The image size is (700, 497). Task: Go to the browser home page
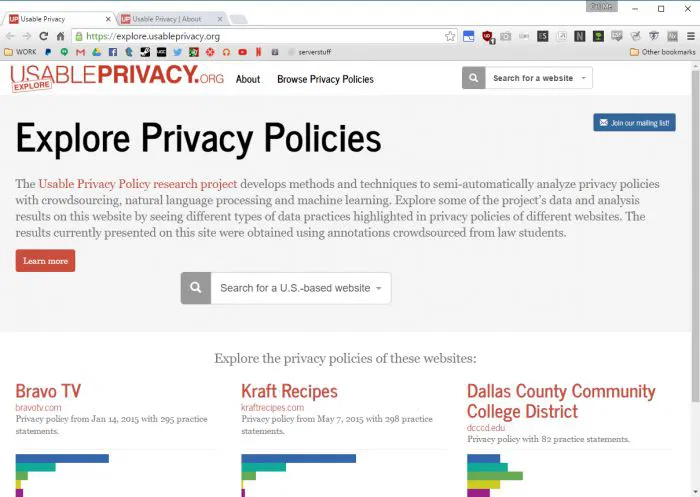[60, 36]
